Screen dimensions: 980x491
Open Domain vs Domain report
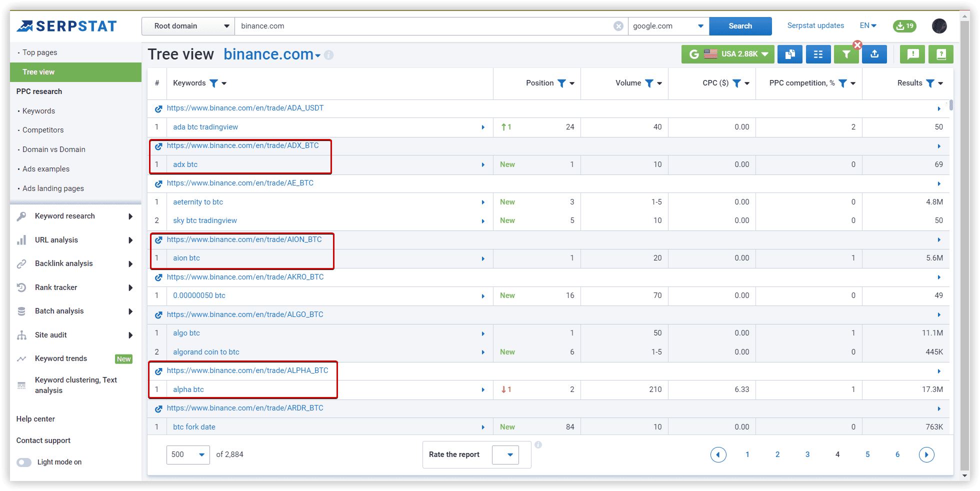pyautogui.click(x=53, y=149)
